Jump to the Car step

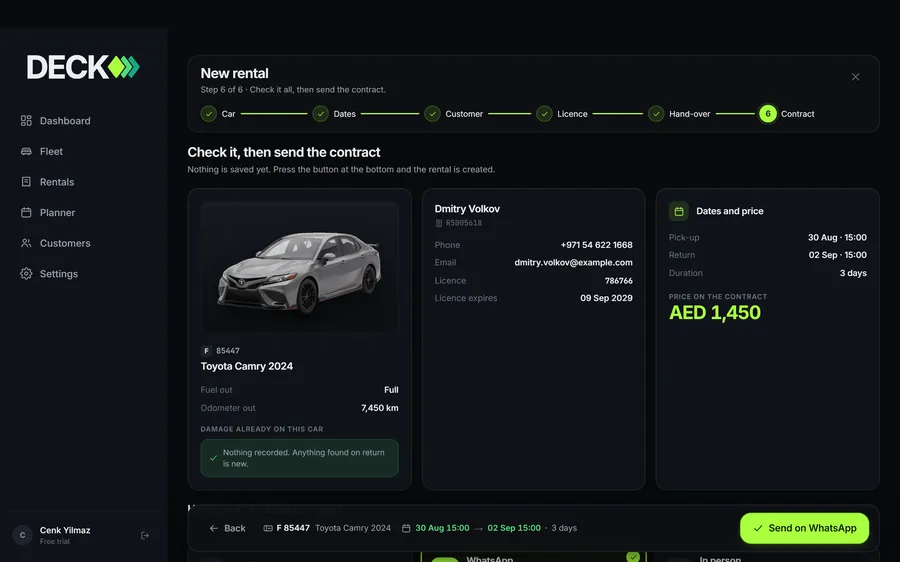218,114
